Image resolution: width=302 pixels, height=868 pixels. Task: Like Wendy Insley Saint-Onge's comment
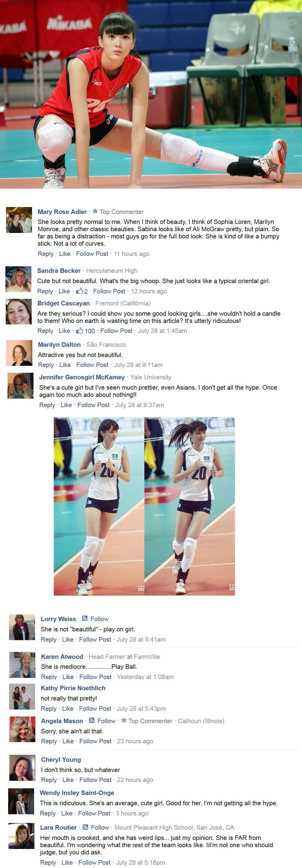(67, 813)
